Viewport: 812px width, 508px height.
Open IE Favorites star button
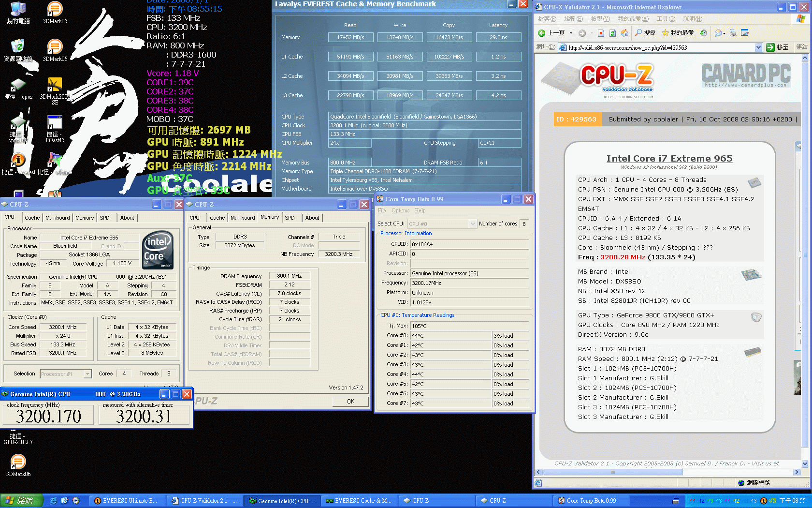(678, 33)
